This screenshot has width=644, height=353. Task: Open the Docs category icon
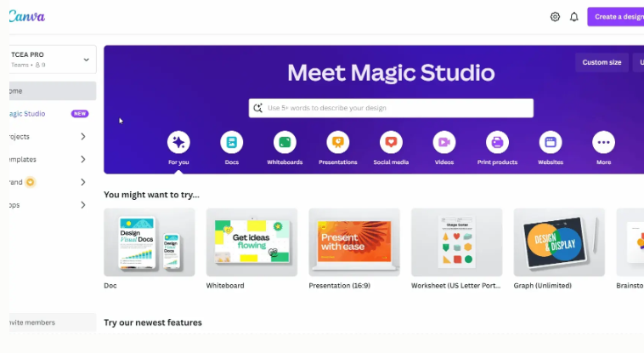[x=231, y=142]
